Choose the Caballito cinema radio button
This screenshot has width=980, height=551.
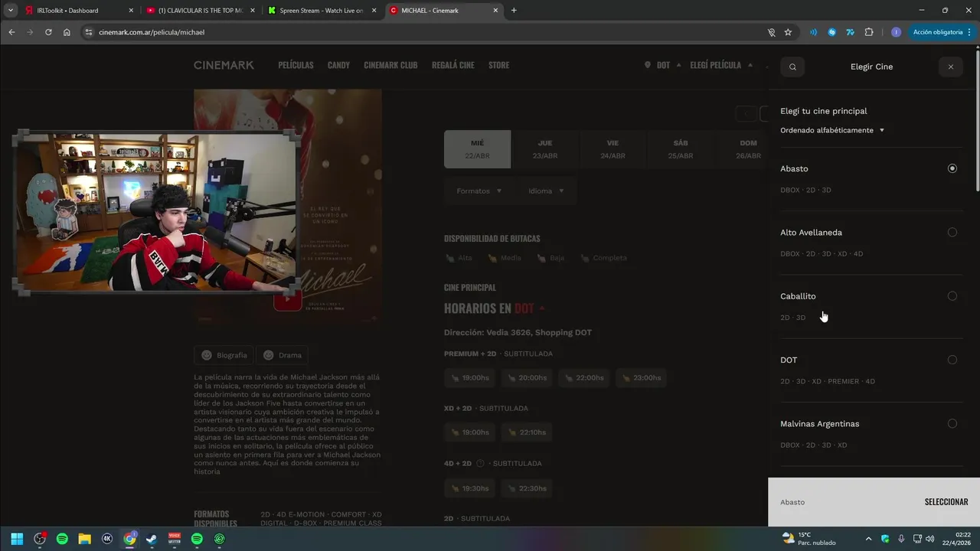pyautogui.click(x=952, y=296)
